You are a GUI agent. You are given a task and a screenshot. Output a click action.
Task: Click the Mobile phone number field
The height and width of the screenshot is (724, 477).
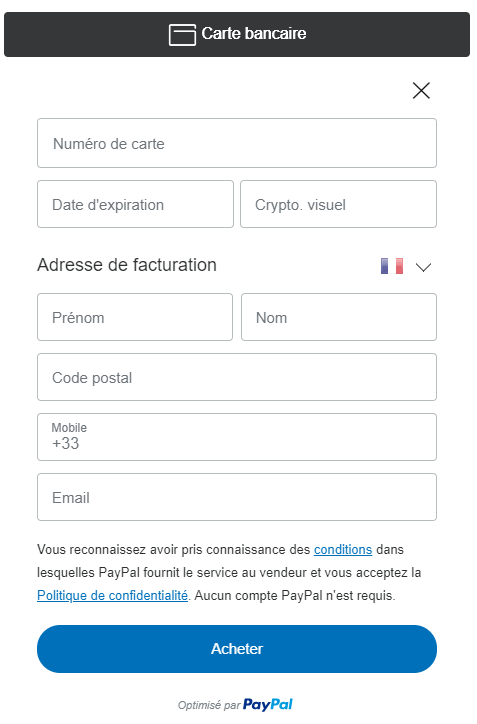237,437
